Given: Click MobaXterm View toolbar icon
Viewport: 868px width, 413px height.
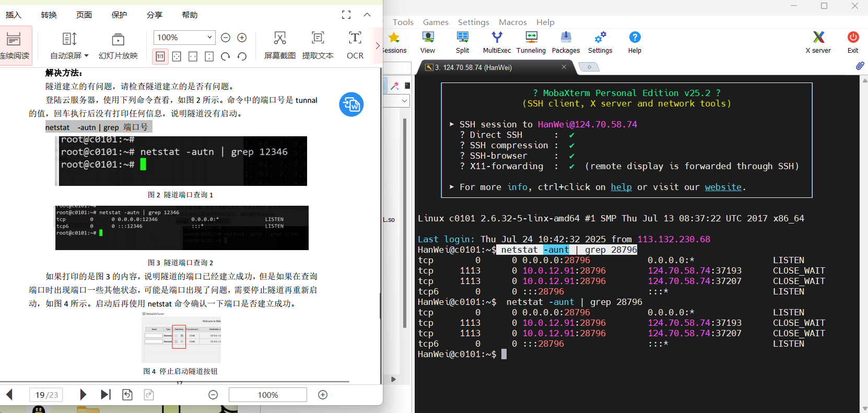Looking at the screenshot, I should click(x=428, y=42).
